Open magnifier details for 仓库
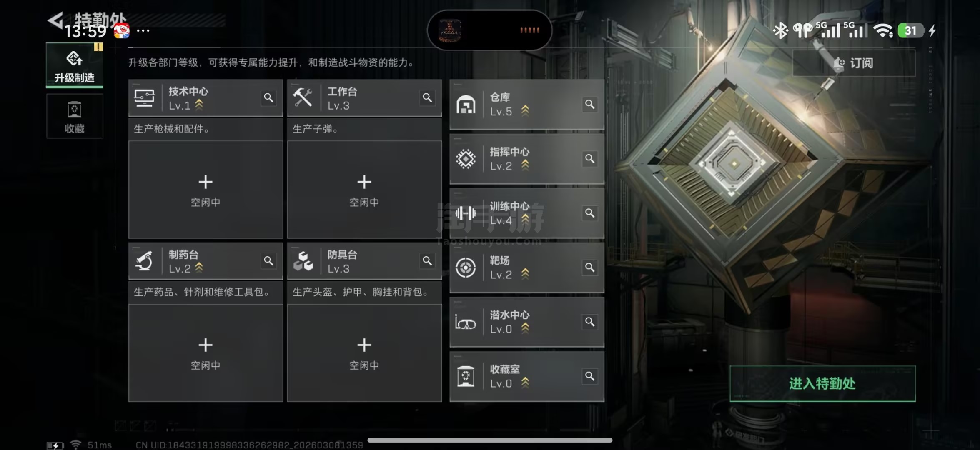 589,104
